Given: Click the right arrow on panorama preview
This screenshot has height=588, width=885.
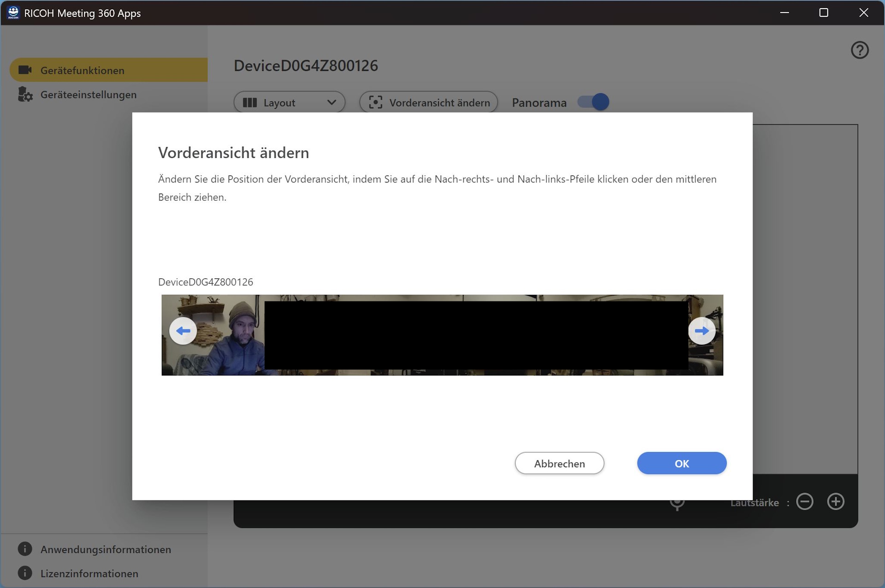Looking at the screenshot, I should pyautogui.click(x=702, y=331).
